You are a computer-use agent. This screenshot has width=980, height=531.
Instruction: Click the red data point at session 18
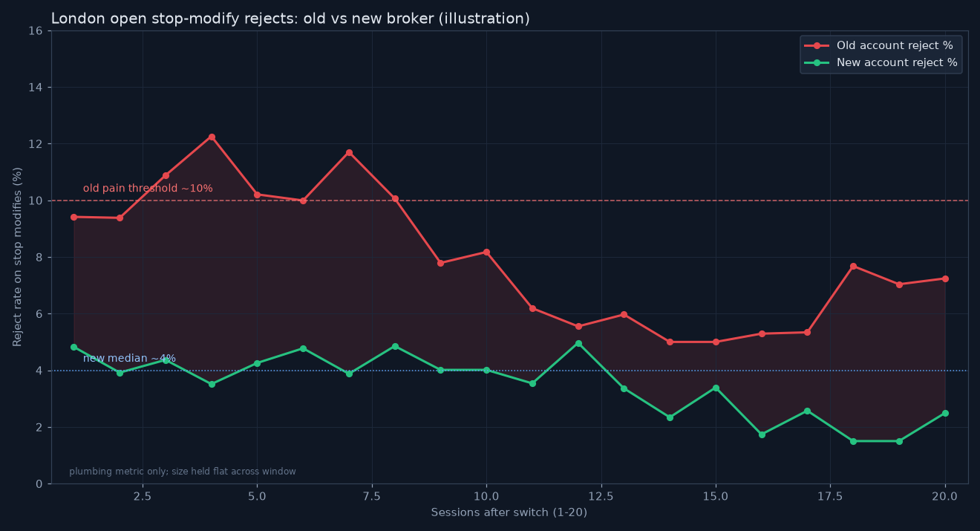(x=853, y=266)
